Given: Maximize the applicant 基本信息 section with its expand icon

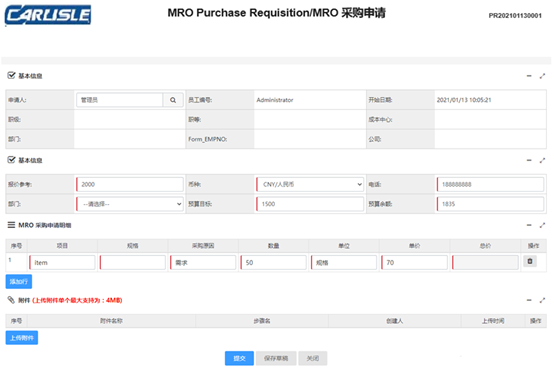Looking at the screenshot, I should point(542,76).
